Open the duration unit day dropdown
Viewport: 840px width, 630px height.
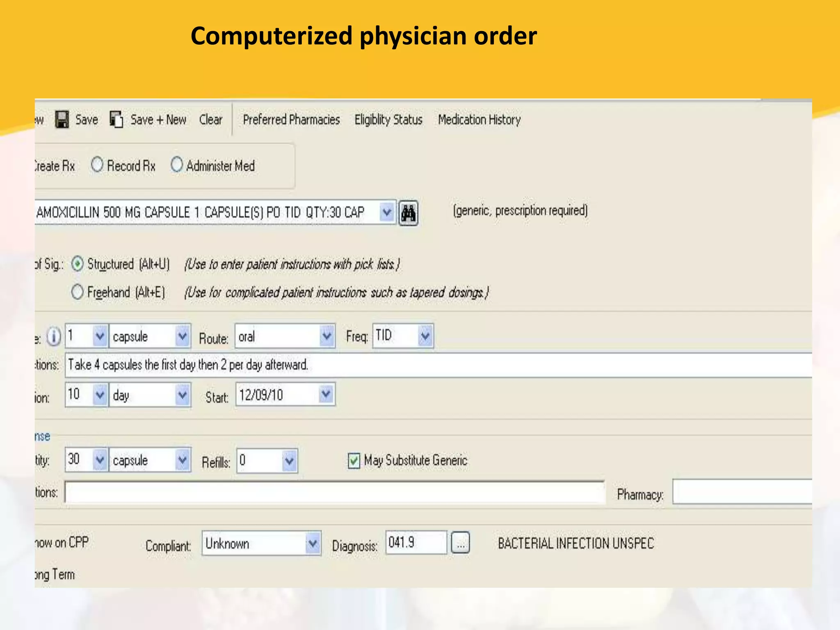coord(183,395)
